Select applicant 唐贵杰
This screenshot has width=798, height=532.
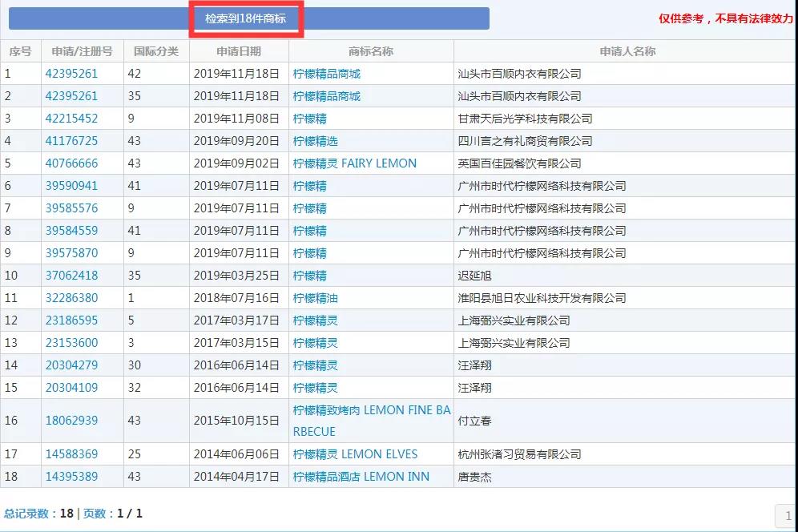click(474, 477)
